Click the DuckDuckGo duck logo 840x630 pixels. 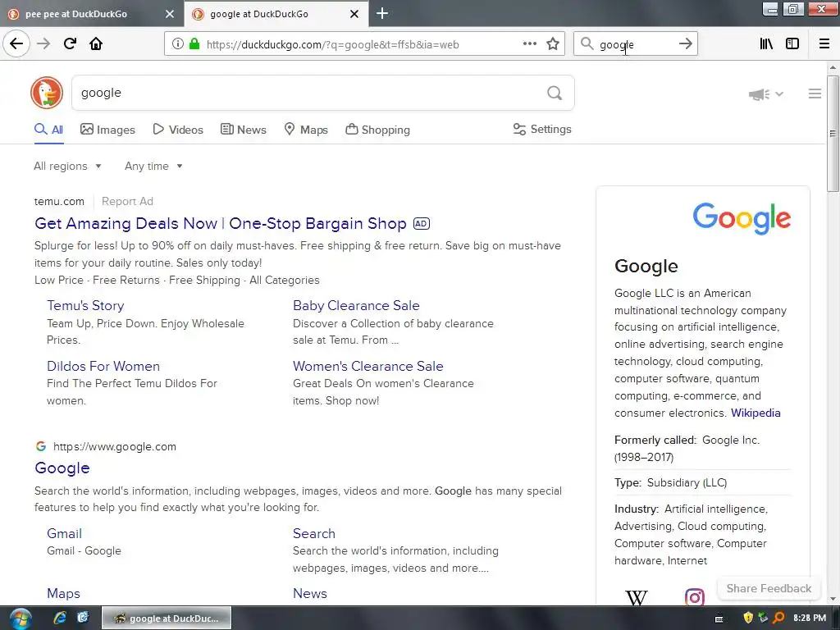(x=47, y=93)
